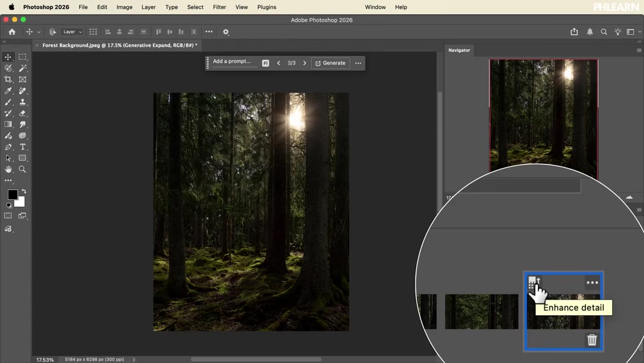Open the search magnifier in top-right bar

coord(604,32)
